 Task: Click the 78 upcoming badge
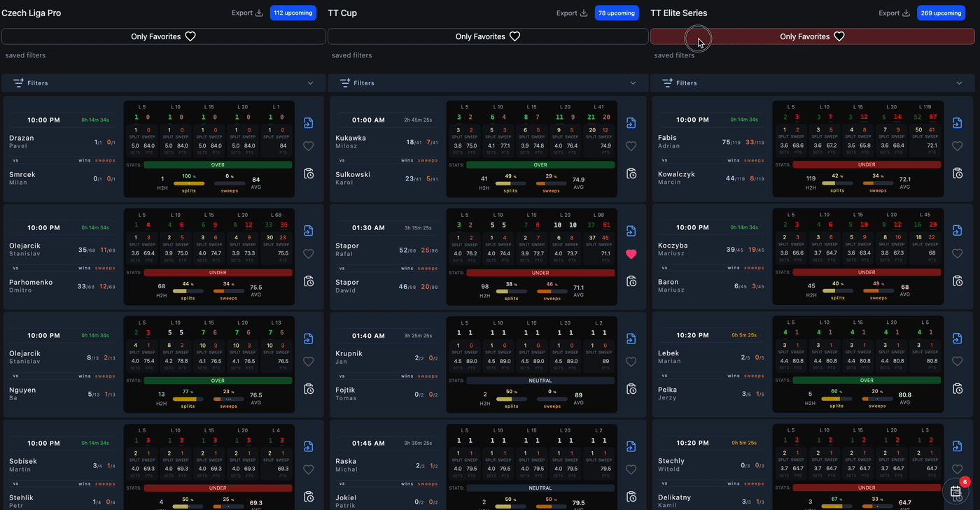[617, 13]
